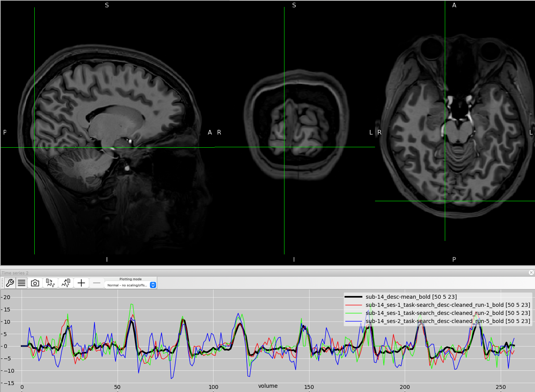Close the Time series 2 panel
The width and height of the screenshot is (535, 392).
(x=531, y=273)
